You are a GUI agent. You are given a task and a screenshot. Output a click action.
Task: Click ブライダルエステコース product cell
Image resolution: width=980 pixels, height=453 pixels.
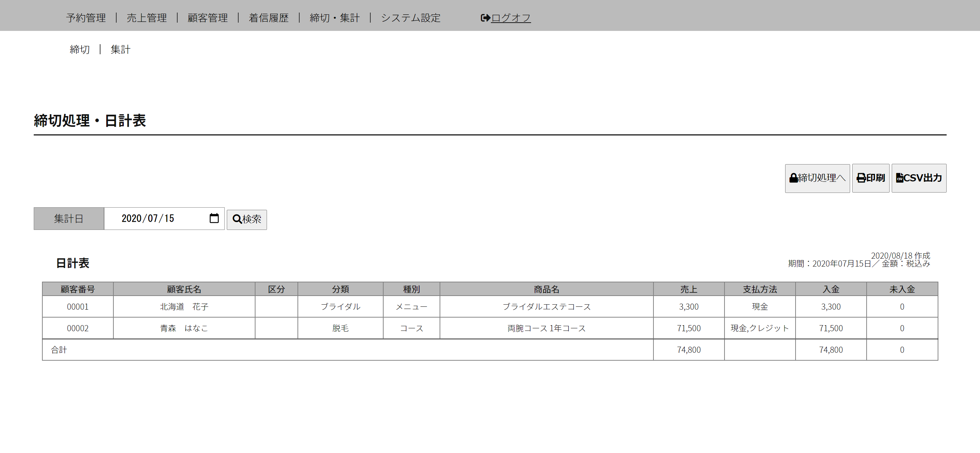coord(547,307)
